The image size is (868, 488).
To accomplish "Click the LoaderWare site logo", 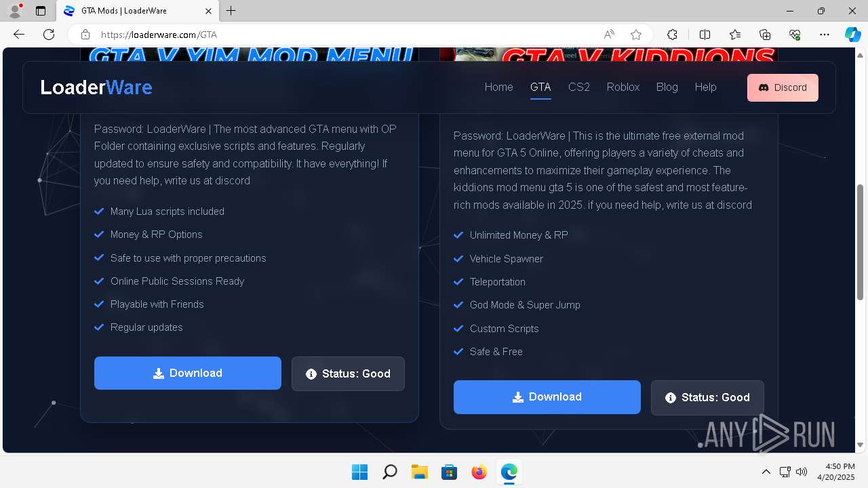I will [96, 87].
